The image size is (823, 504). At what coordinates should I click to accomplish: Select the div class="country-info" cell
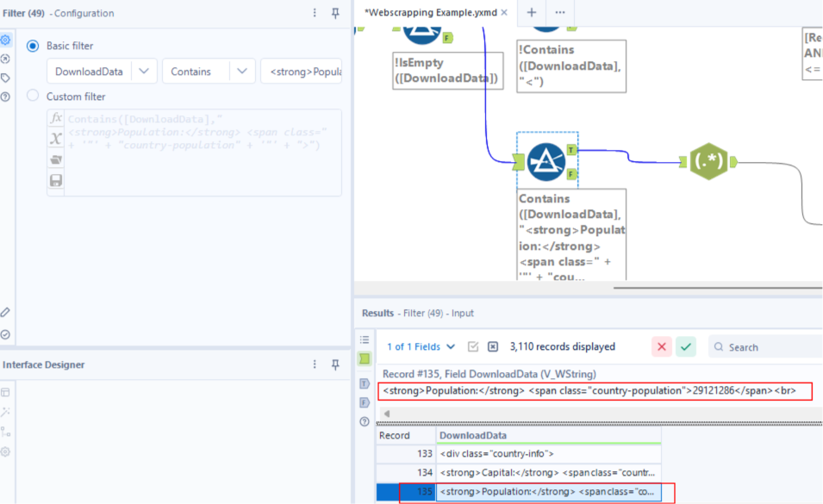548,454
